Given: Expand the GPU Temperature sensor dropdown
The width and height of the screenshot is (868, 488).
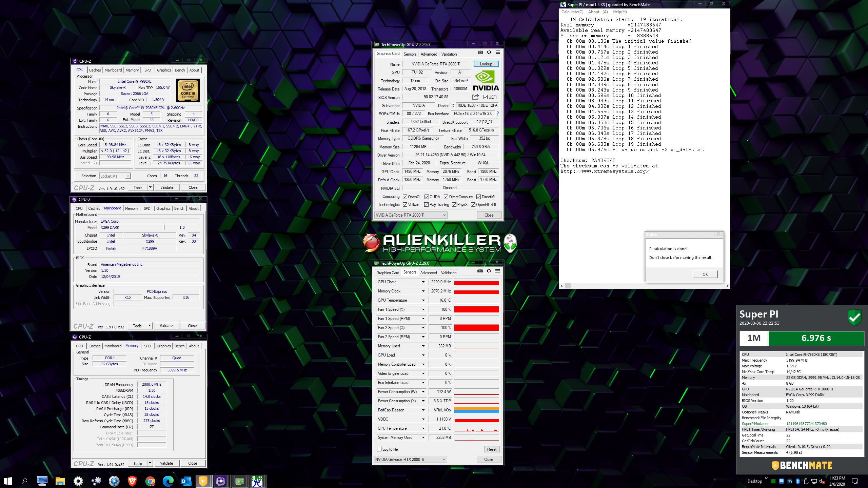Looking at the screenshot, I should click(423, 300).
